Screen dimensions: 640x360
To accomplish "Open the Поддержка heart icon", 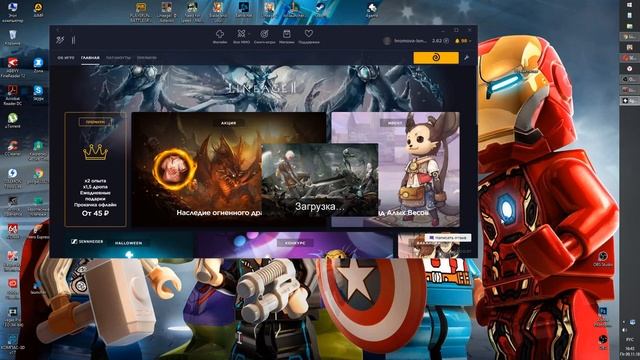I will pyautogui.click(x=309, y=36).
